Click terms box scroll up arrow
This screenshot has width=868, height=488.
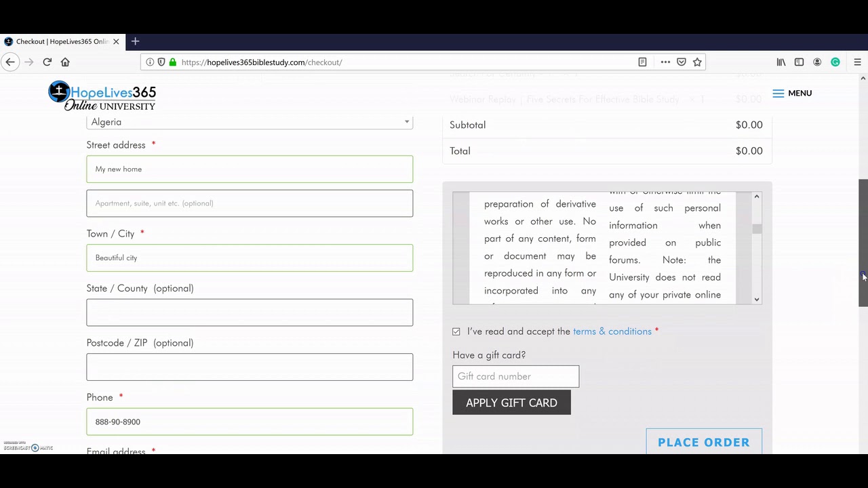[x=757, y=197]
